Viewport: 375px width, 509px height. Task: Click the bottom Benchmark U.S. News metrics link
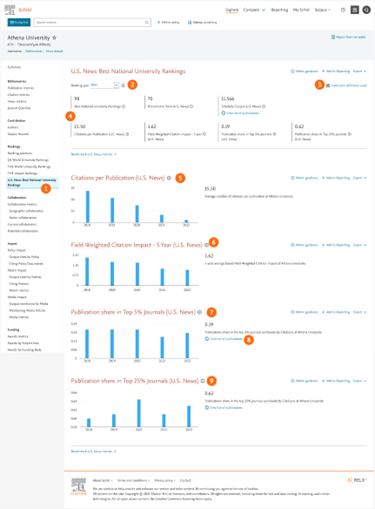click(x=93, y=451)
